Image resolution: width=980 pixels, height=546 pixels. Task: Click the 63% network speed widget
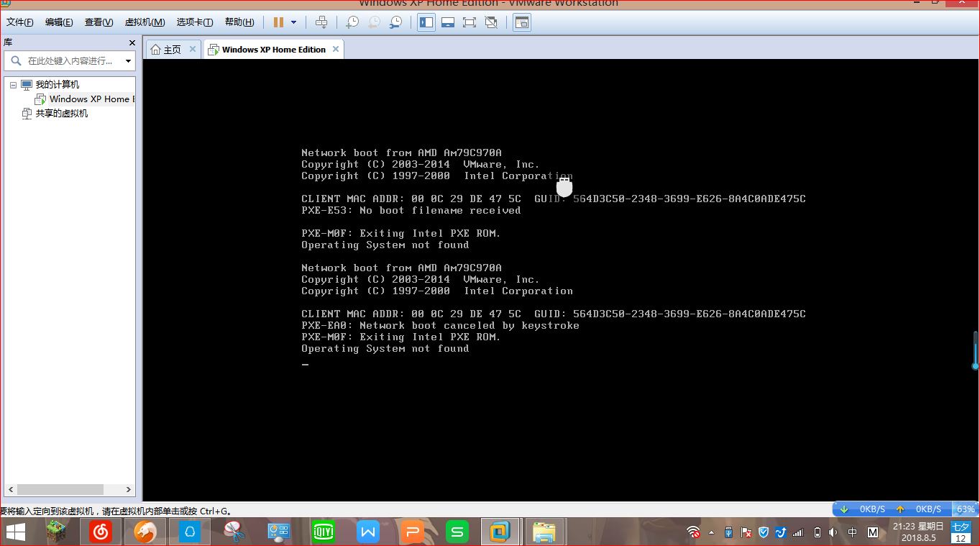tap(965, 509)
